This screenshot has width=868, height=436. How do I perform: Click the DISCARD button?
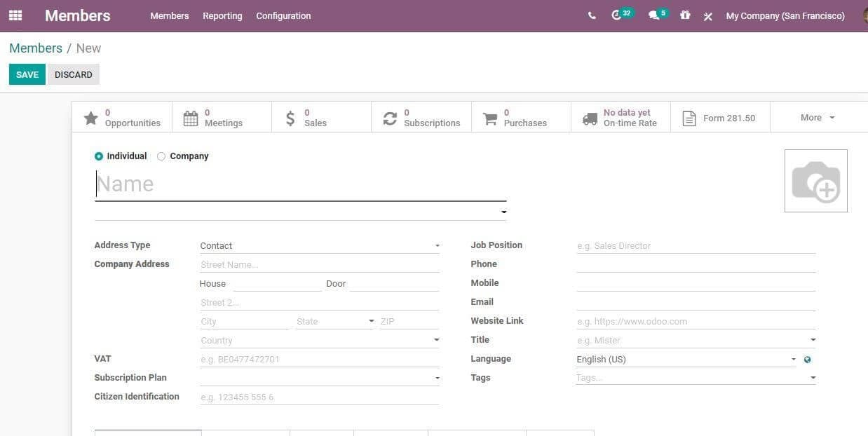[74, 74]
